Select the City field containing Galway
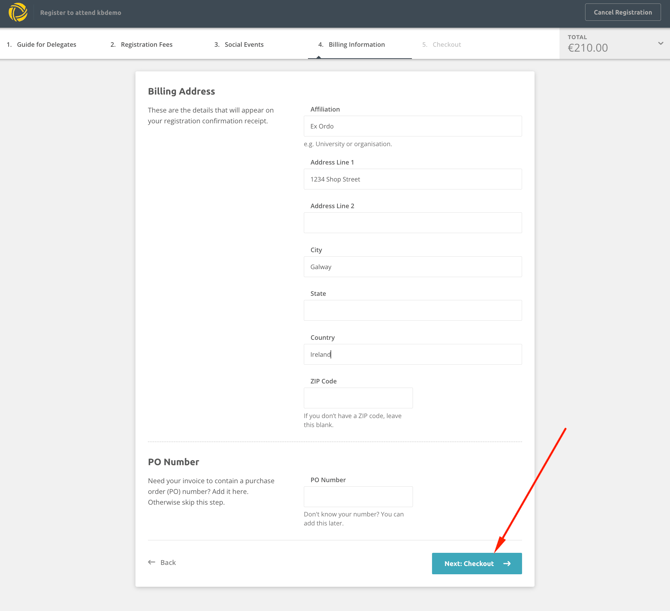The width and height of the screenshot is (670, 611). [412, 267]
